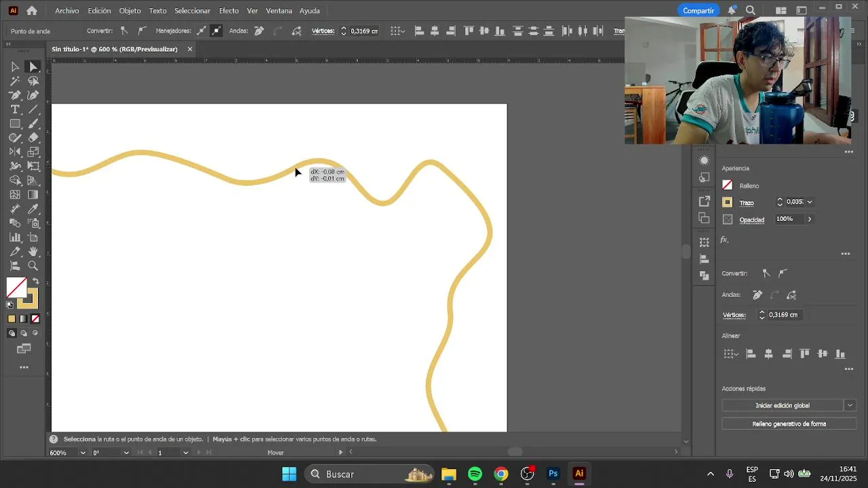Select the Eraser tool

point(33,138)
